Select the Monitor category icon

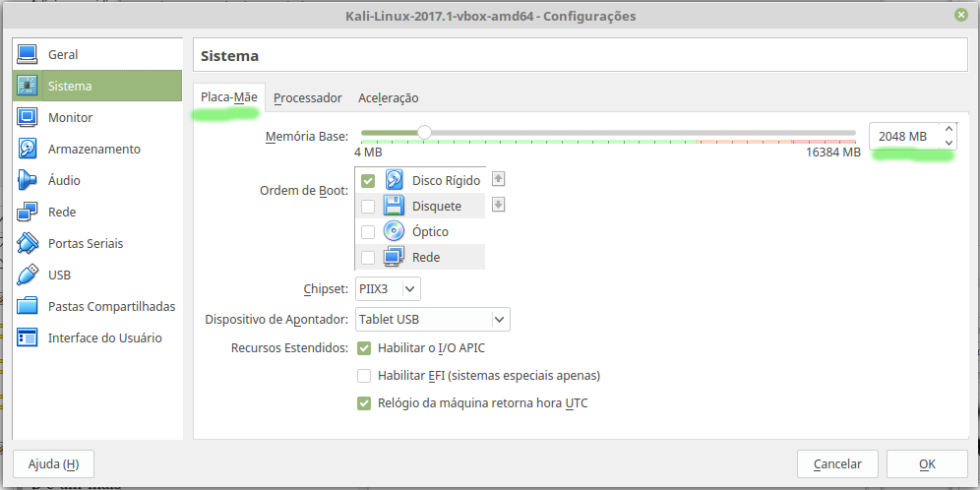pyautogui.click(x=28, y=117)
